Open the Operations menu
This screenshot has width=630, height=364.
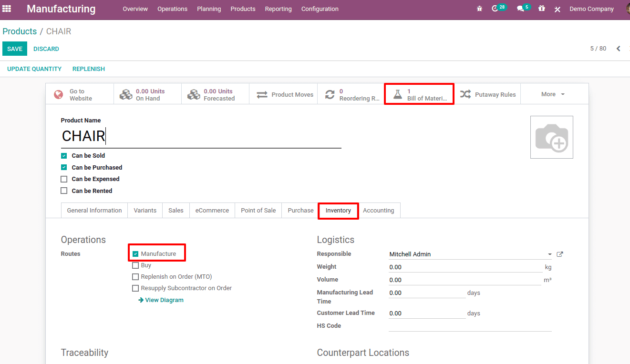pos(172,9)
